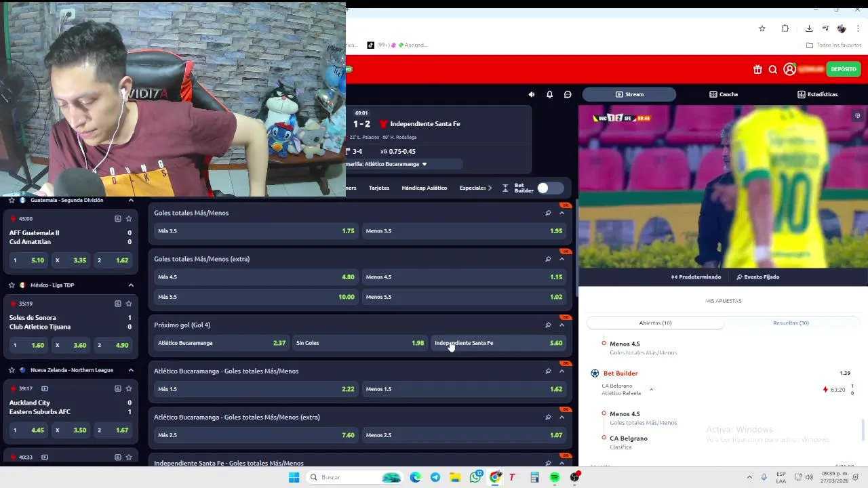
Task: Open the browser downloads icon
Action: (809, 28)
